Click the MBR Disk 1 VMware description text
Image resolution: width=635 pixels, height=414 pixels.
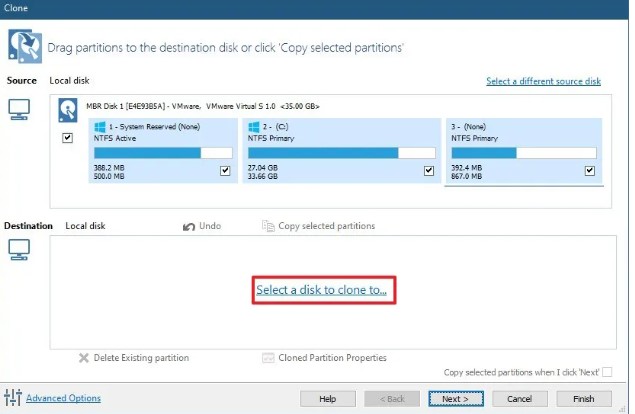[202, 106]
